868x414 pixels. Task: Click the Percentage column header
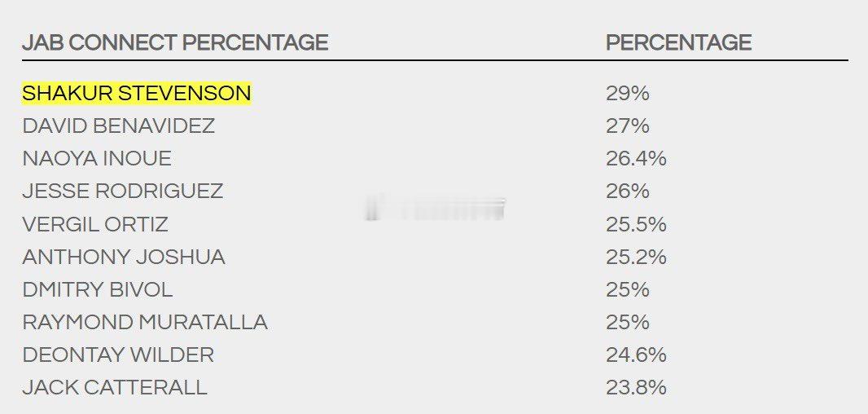678,42
